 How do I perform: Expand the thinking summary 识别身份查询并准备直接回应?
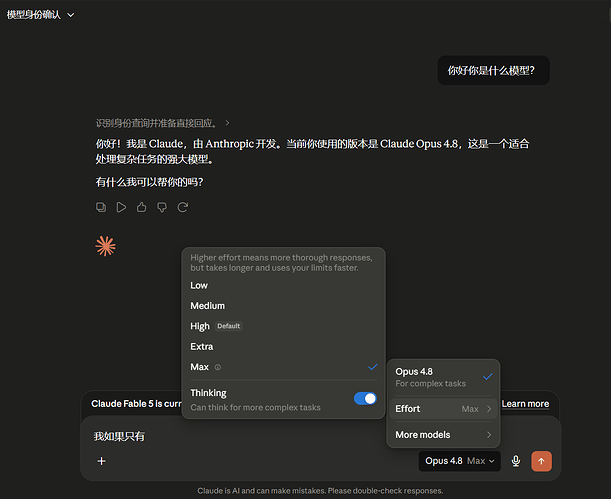point(162,123)
